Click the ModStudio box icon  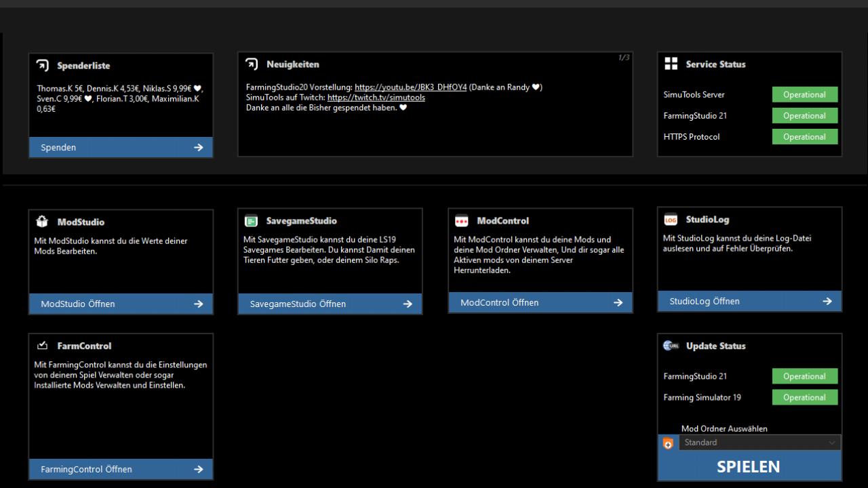click(42, 222)
